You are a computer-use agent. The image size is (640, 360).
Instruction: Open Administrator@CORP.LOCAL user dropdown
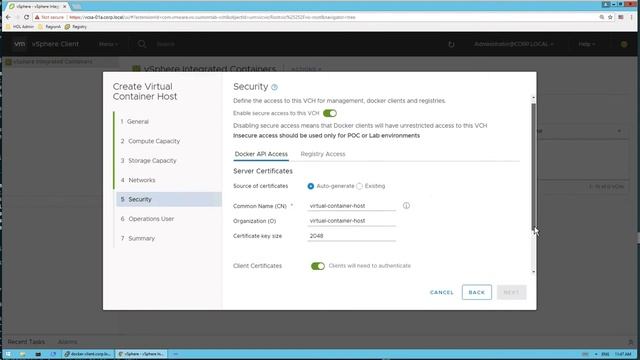[x=514, y=44]
